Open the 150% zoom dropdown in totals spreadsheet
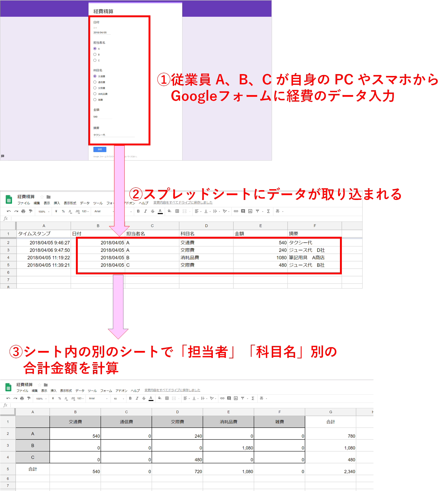This screenshot has width=448, height=491. 41,399
